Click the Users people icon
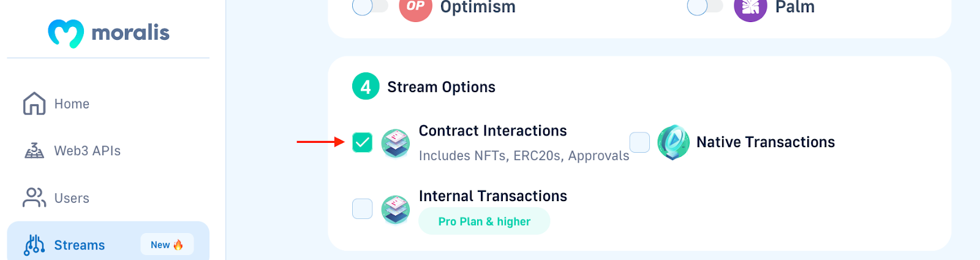Image resolution: width=980 pixels, height=260 pixels. coord(34,197)
